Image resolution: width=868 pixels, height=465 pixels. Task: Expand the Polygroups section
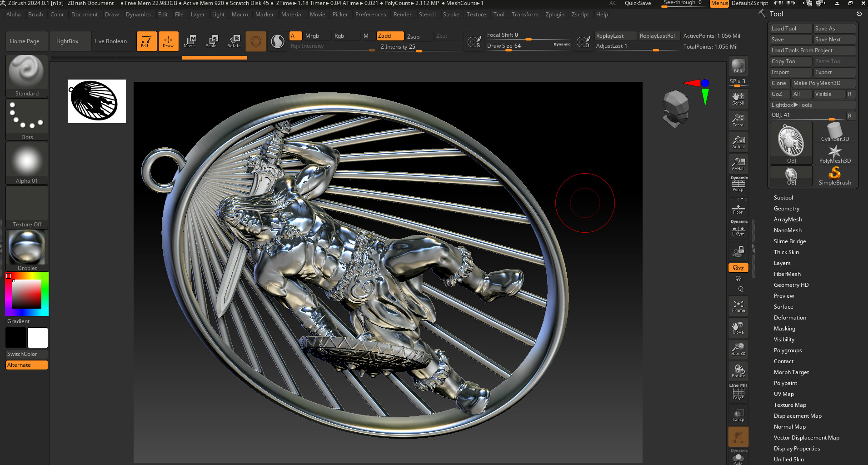coord(788,350)
